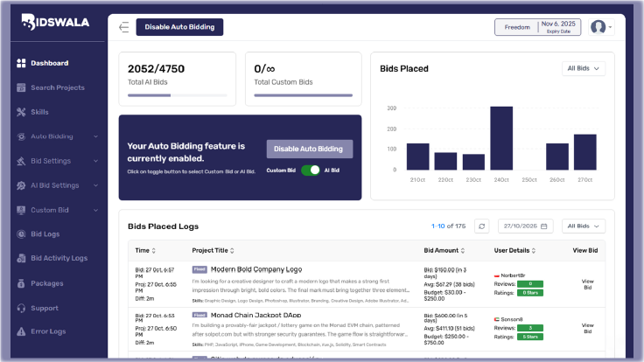Open Dashboard from the sidebar
This screenshot has width=644, height=362.
[49, 63]
